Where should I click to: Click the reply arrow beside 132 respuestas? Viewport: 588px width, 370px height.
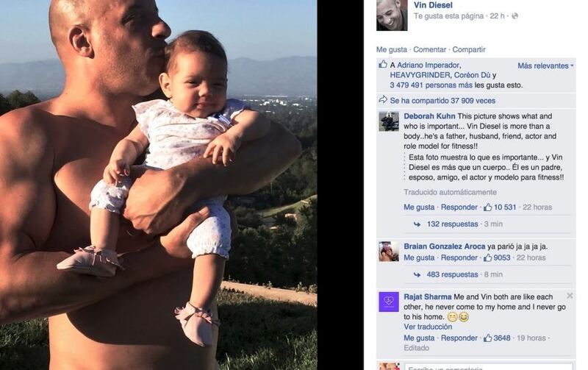pos(417,224)
